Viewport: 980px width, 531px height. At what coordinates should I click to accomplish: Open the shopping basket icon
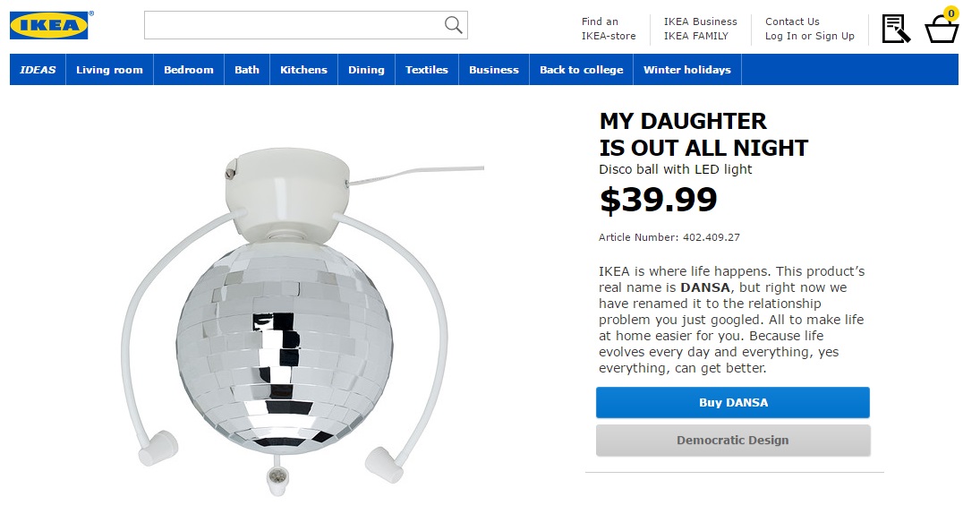click(x=942, y=29)
